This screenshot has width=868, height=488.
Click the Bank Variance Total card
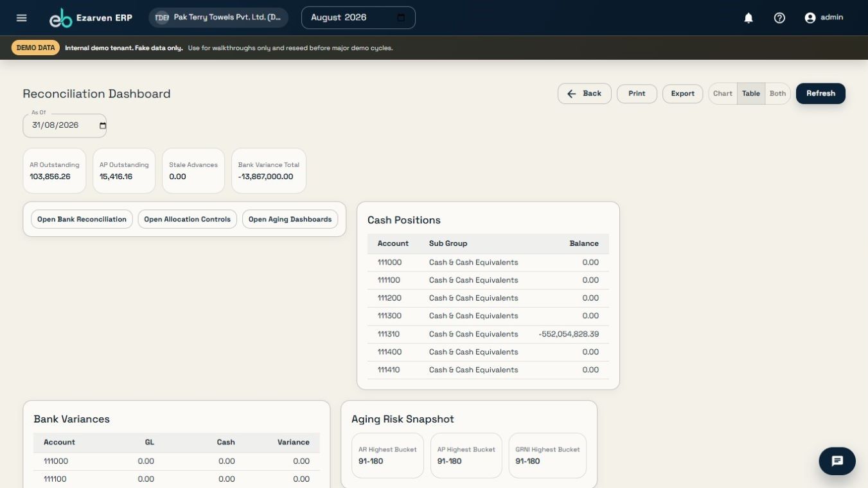(x=269, y=171)
